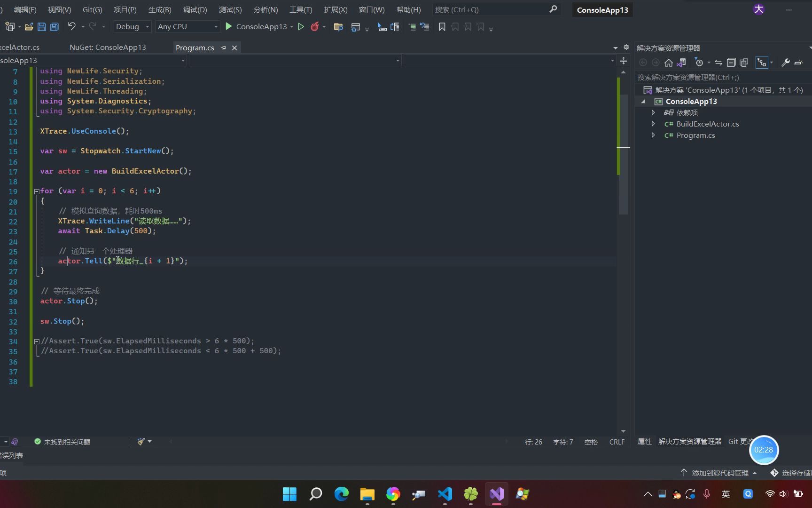Click 添加到源代码管理 button
Screen dimensions: 812x508
coord(719,473)
